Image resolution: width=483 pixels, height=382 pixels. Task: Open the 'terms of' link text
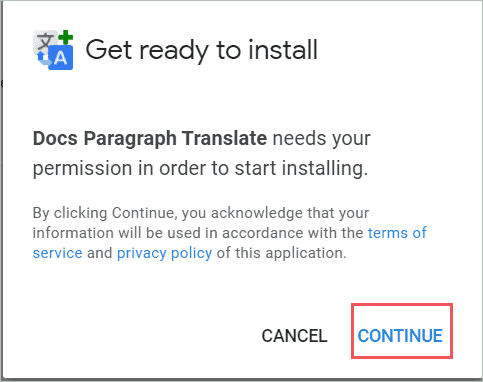397,233
